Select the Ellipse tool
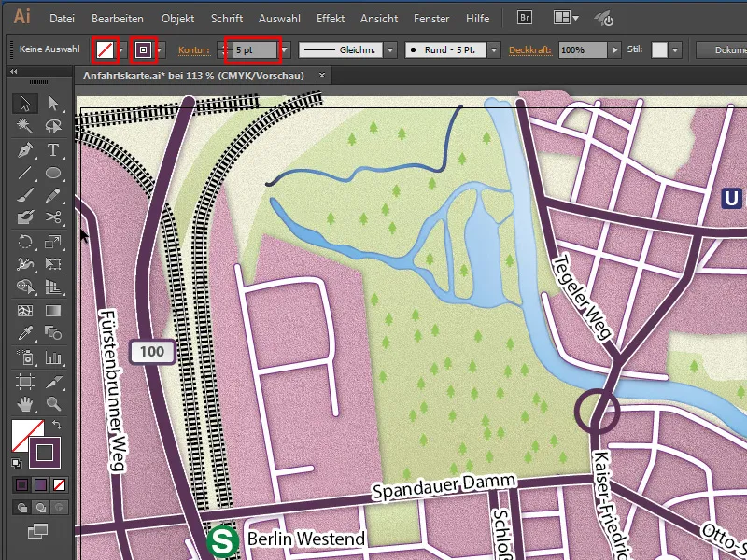747x560 pixels. point(53,173)
